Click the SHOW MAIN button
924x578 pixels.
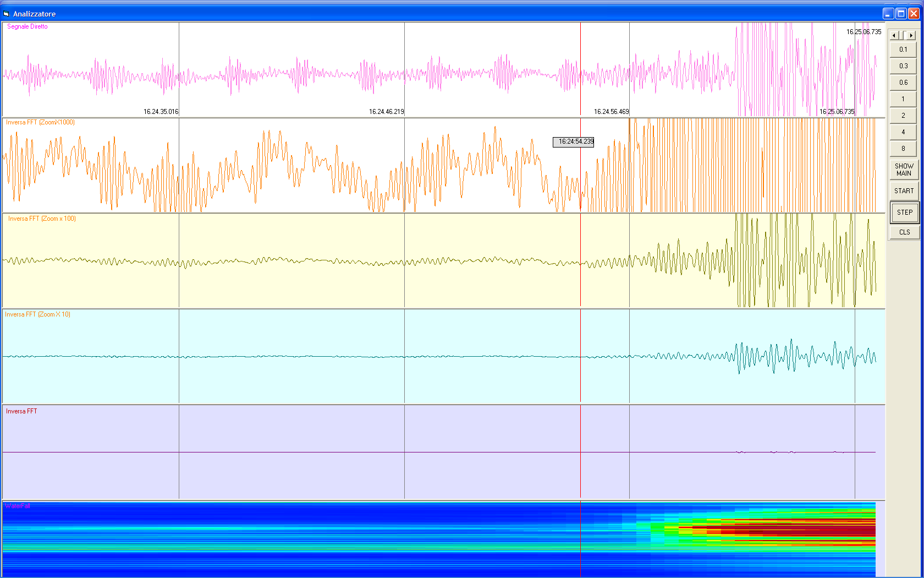(904, 170)
